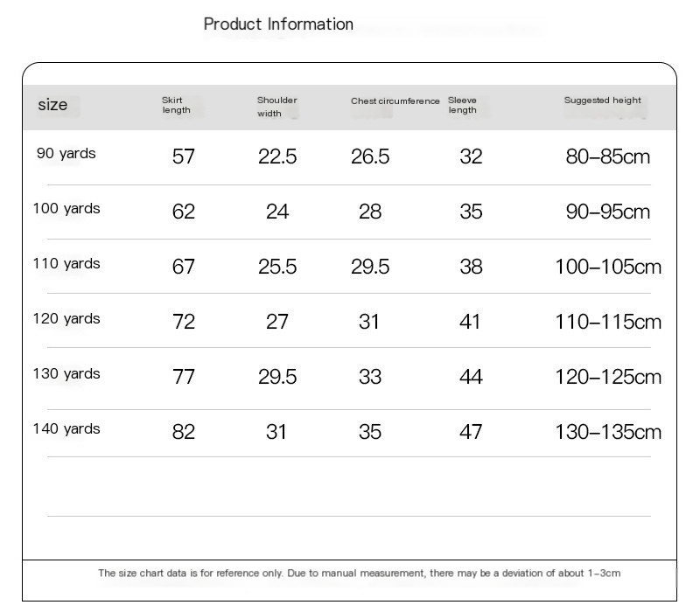
Task: Click the size chart deviation note
Action: pyautogui.click(x=360, y=574)
